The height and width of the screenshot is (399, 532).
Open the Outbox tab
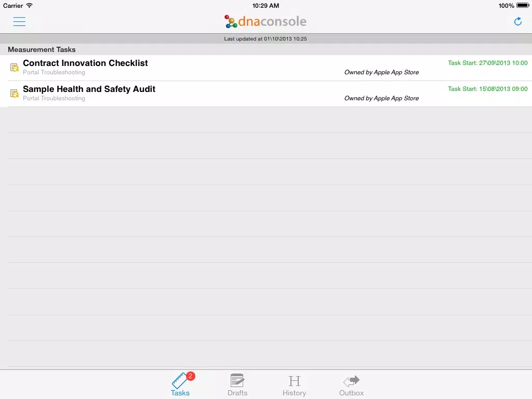pos(352,385)
